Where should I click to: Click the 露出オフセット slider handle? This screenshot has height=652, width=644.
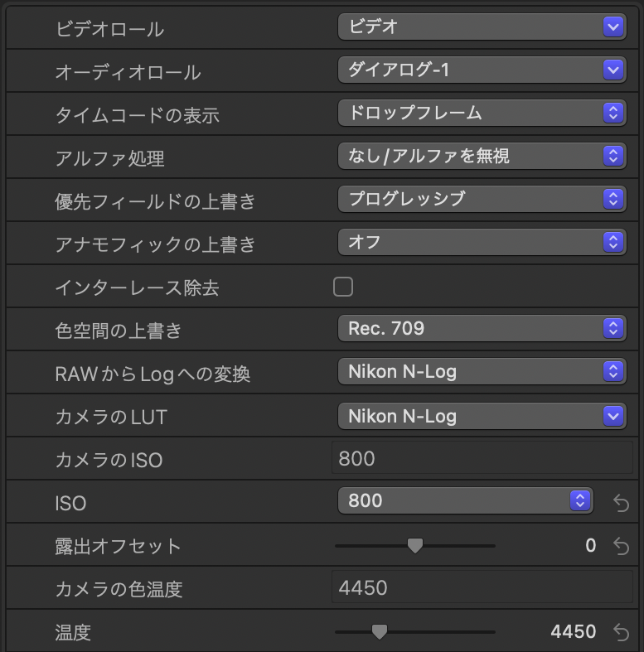point(415,545)
